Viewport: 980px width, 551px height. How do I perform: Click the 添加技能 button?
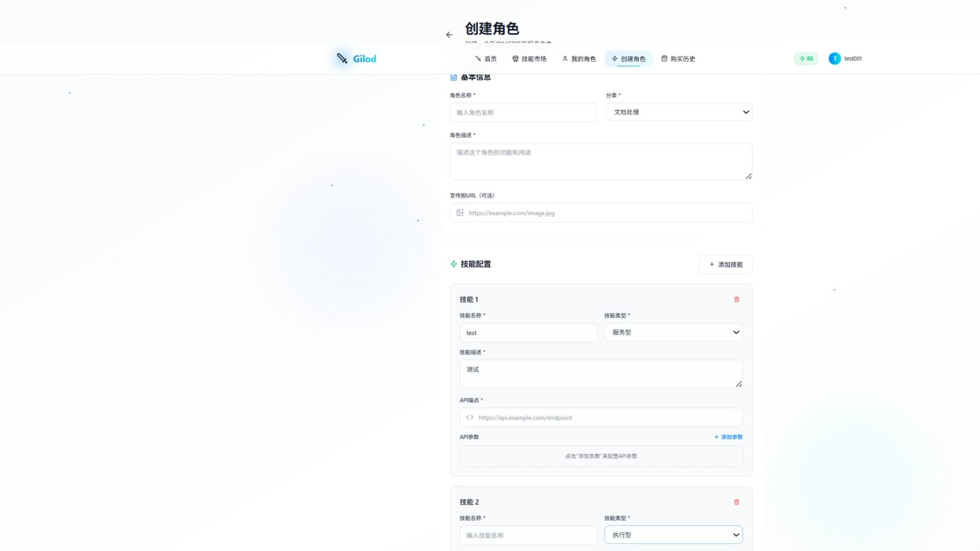[726, 264]
